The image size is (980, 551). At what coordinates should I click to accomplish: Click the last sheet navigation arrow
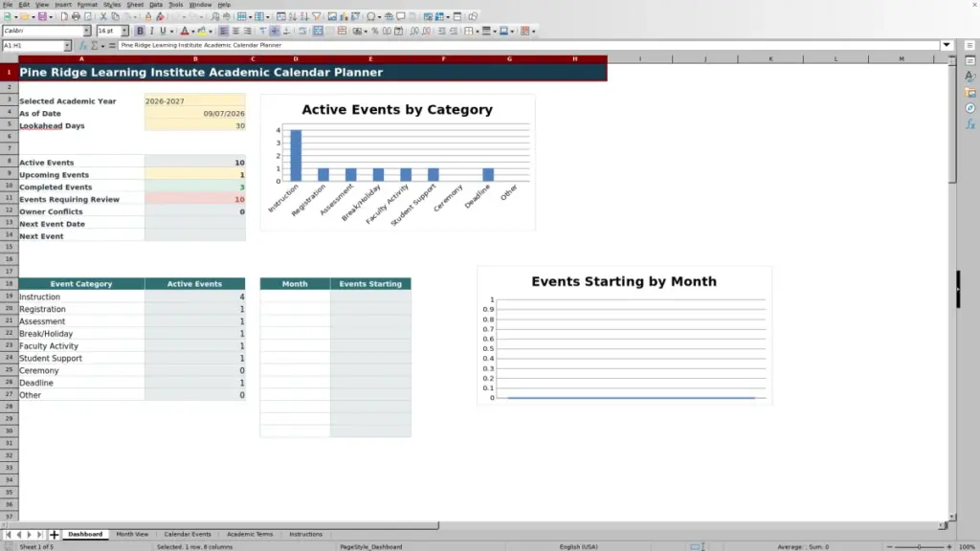click(x=39, y=534)
